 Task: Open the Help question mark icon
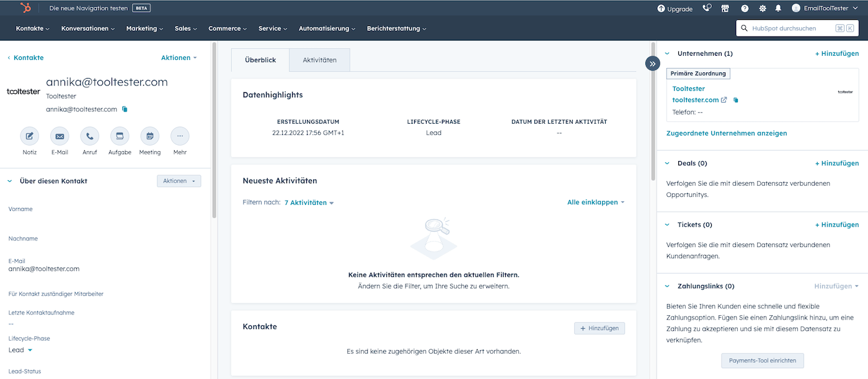[x=745, y=9]
